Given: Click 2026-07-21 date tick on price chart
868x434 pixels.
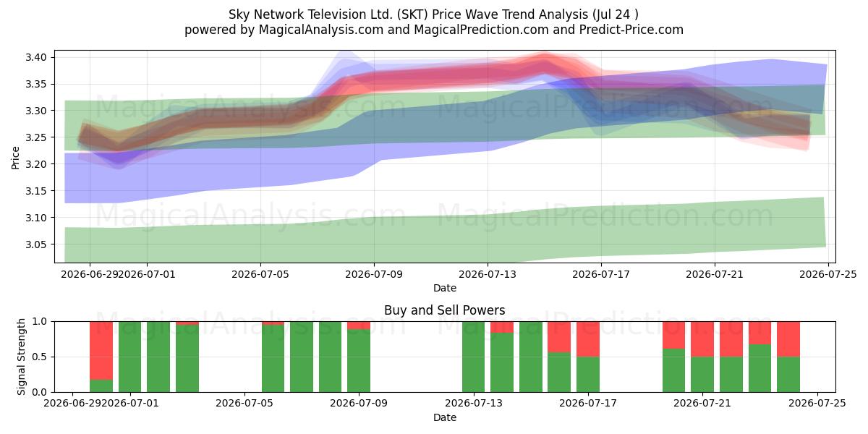Looking at the screenshot, I should tap(714, 274).
